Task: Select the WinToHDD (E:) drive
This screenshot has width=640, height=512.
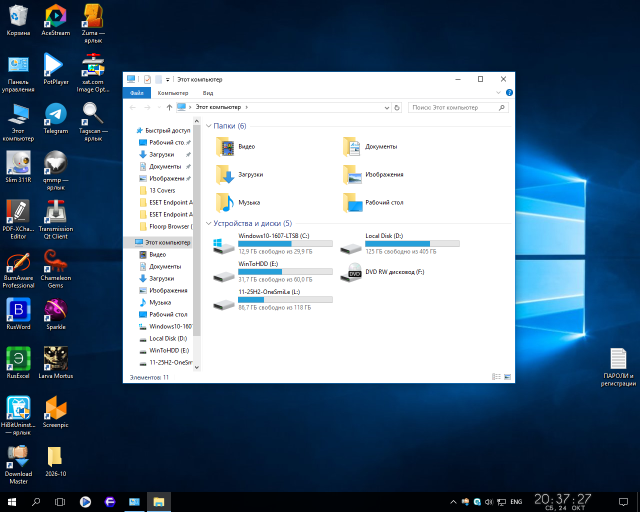Action: pyautogui.click(x=273, y=272)
